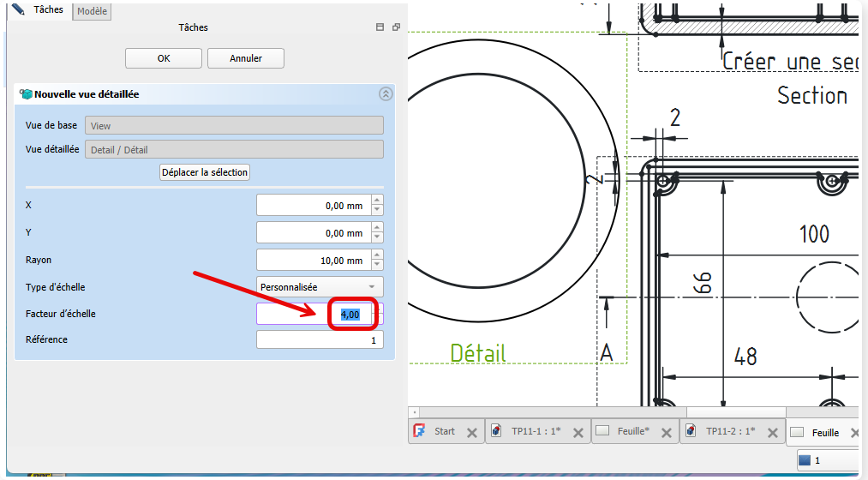This screenshot has height=480, width=868.
Task: Close the Feuille* tab
Action: 666,433
